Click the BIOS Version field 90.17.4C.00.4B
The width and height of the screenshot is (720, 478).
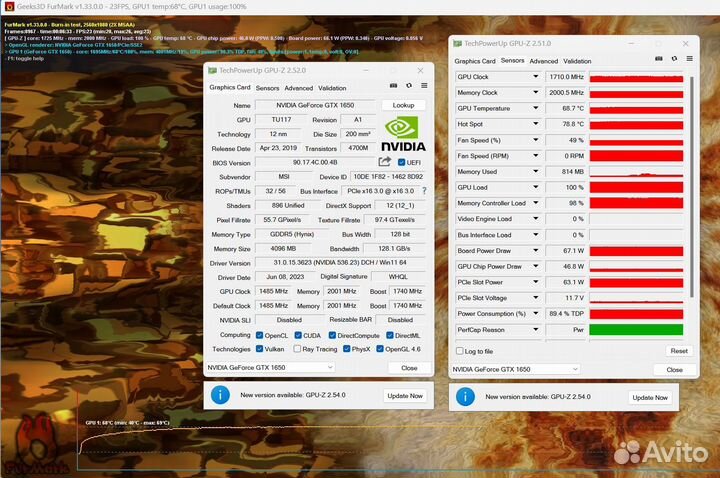[x=315, y=162]
